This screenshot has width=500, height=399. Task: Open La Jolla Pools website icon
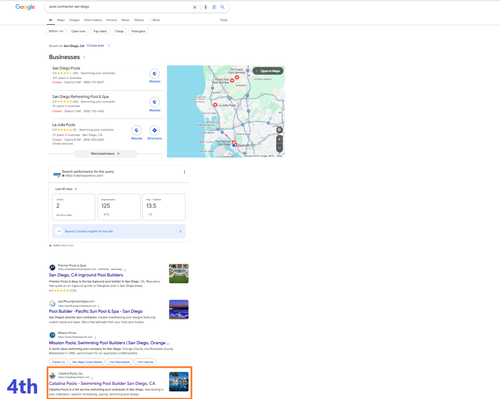(136, 130)
